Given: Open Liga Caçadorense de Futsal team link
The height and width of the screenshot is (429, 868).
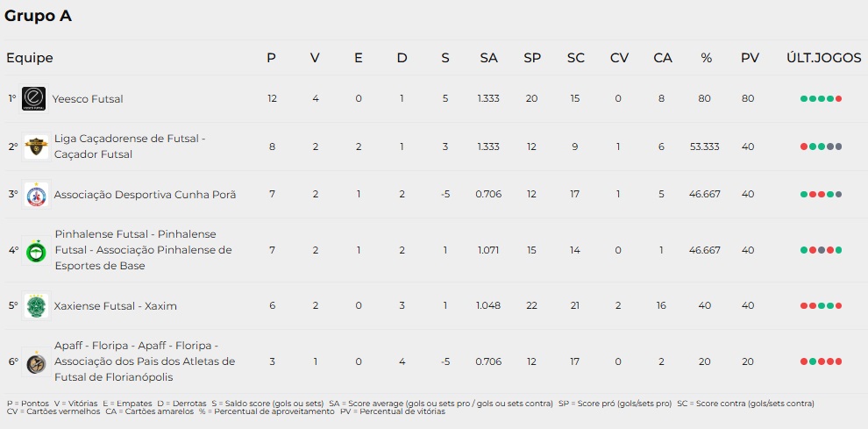Looking at the screenshot, I should tap(130, 147).
